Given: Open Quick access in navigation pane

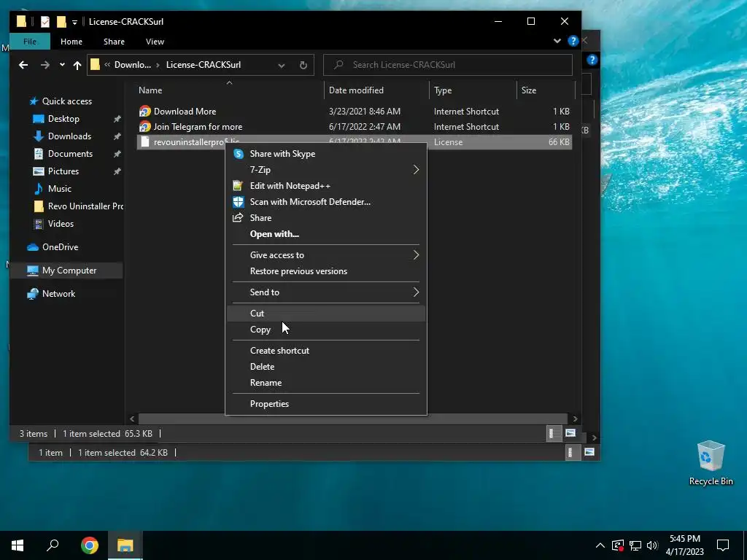Looking at the screenshot, I should tap(66, 101).
